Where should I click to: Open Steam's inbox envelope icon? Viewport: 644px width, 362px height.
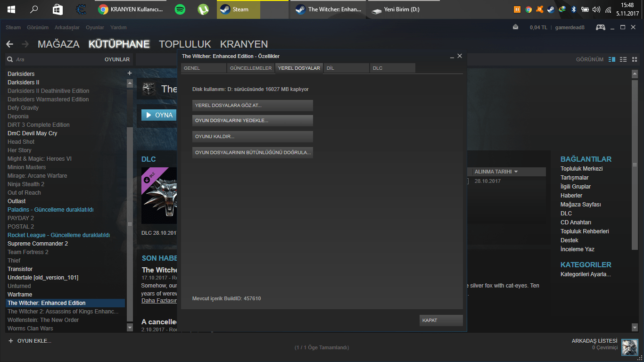click(516, 27)
